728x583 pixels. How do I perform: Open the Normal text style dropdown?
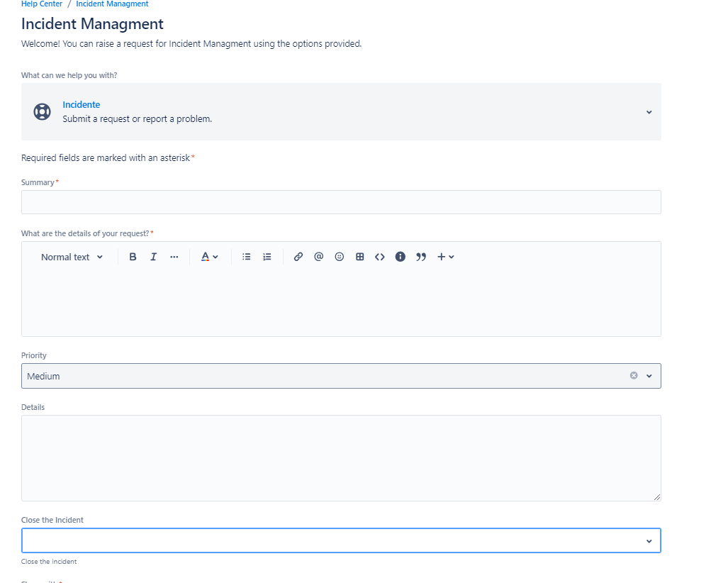click(x=71, y=257)
